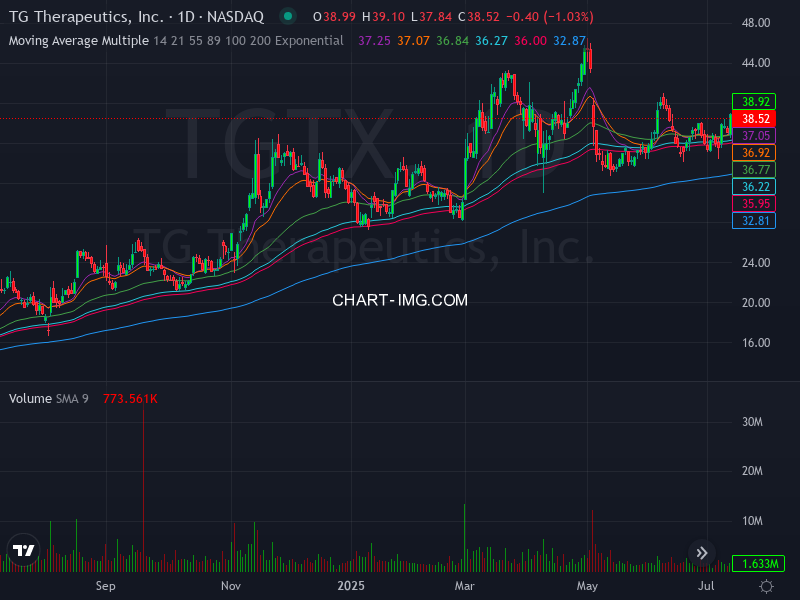Viewport: 800px width, 600px height.
Task: Click Exponential to change MA type
Action: point(310,42)
